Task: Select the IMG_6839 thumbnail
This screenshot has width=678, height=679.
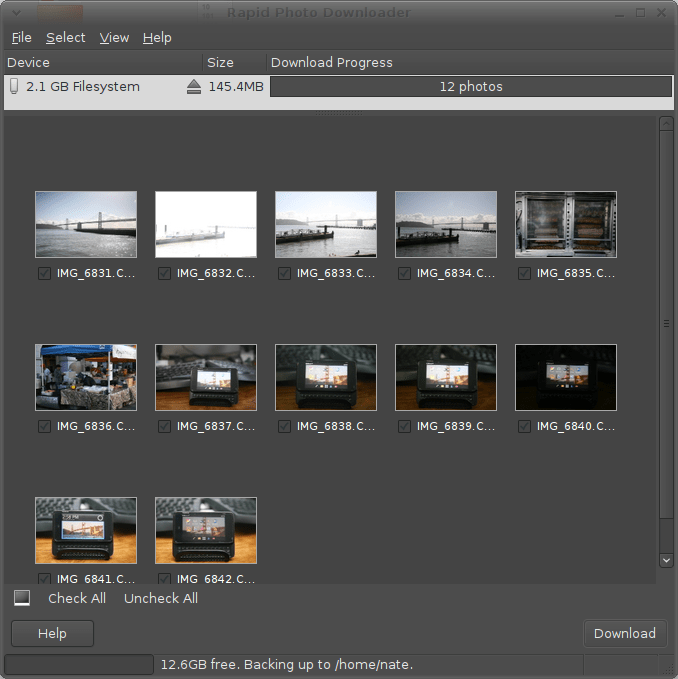Action: click(x=446, y=377)
